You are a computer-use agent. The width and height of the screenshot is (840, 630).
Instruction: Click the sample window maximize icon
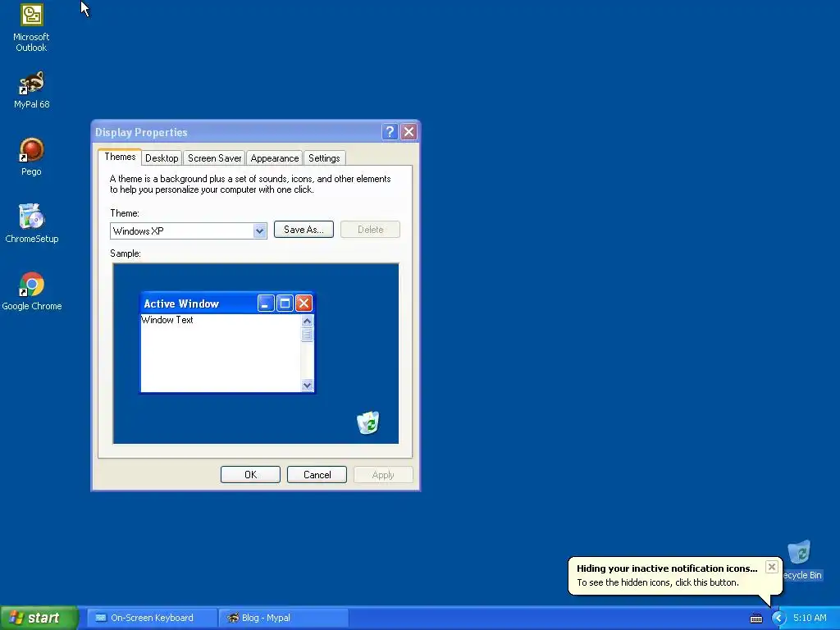(x=285, y=304)
